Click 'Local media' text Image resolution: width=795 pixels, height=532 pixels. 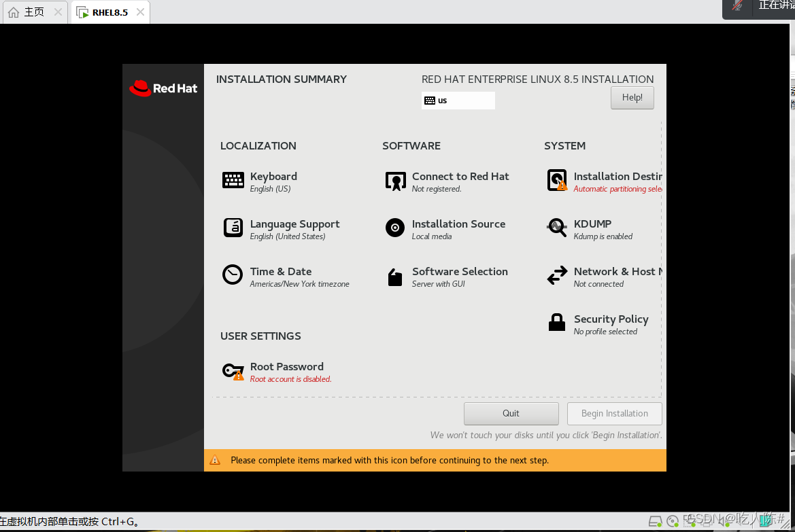pos(431,236)
